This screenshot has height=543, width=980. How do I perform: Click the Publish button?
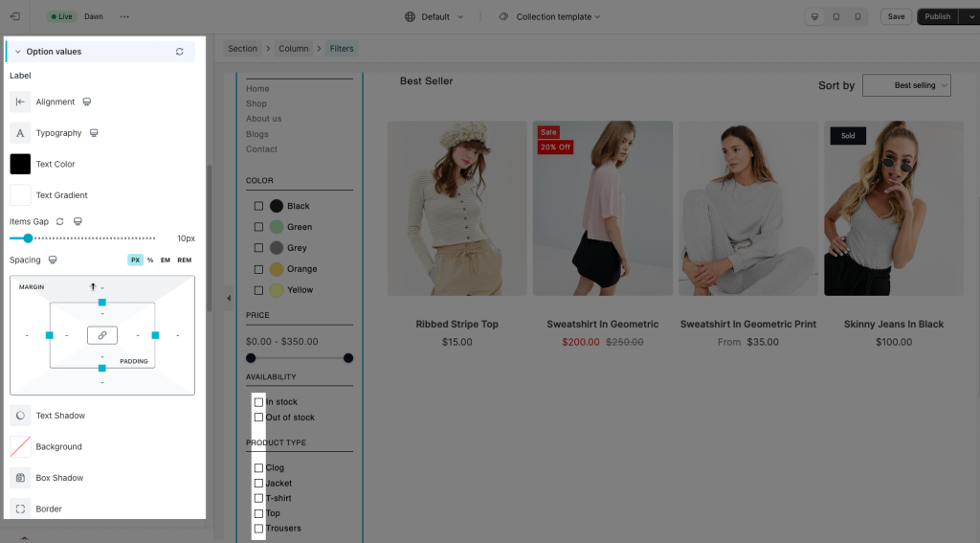(x=938, y=17)
